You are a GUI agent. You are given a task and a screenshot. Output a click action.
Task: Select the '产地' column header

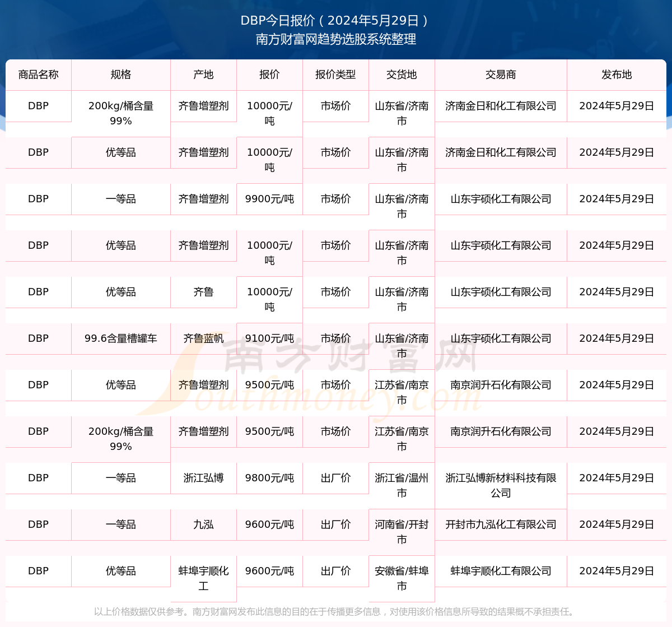203,75
